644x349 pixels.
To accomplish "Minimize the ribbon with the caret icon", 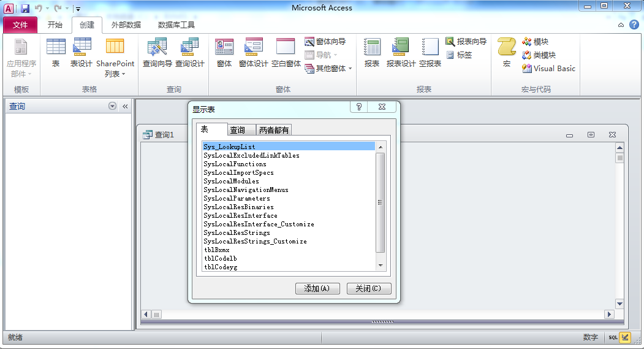I will [621, 25].
